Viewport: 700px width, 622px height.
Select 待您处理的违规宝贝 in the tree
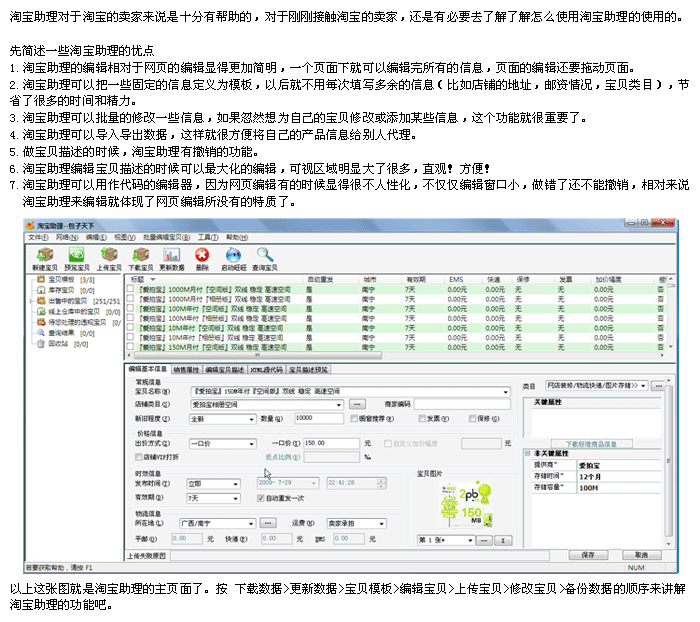click(79, 322)
